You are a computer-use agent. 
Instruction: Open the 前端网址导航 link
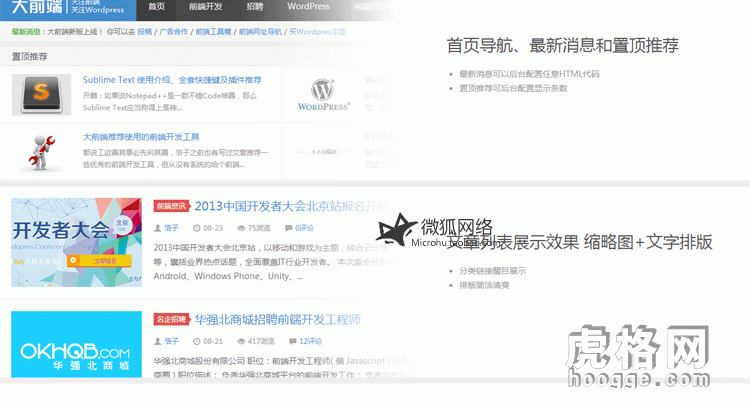(x=260, y=32)
